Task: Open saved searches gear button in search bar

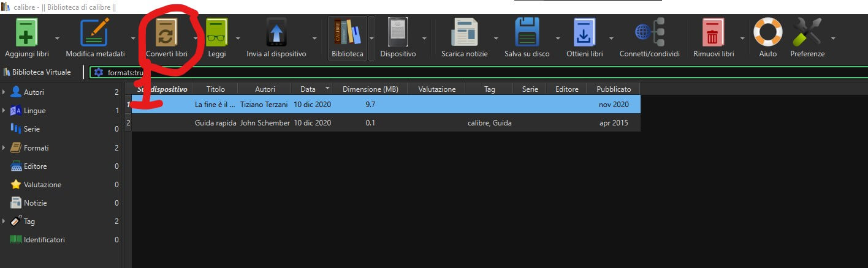Action: (x=98, y=72)
